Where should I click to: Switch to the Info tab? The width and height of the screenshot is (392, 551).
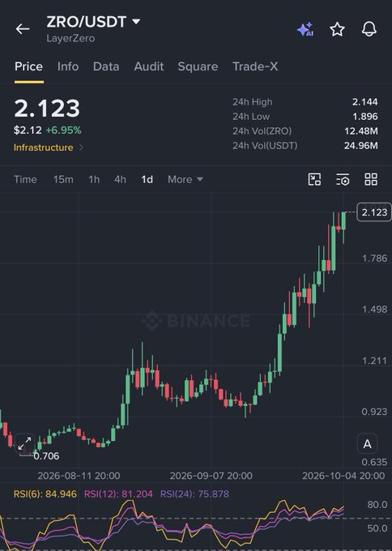point(68,66)
